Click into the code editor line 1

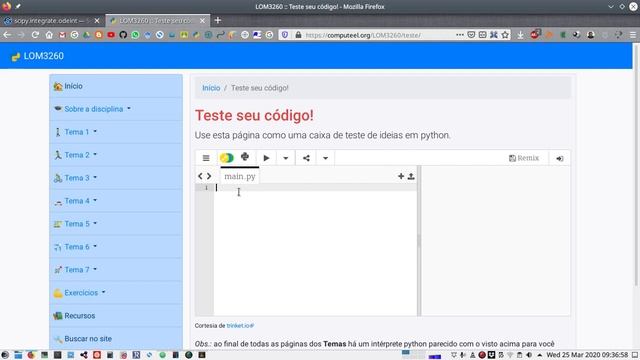[315, 187]
